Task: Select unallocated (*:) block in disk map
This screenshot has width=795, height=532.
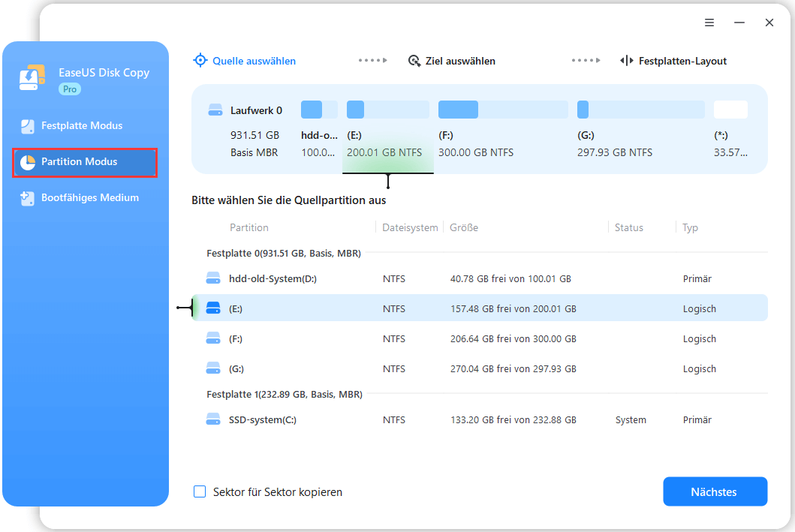Action: [x=730, y=110]
